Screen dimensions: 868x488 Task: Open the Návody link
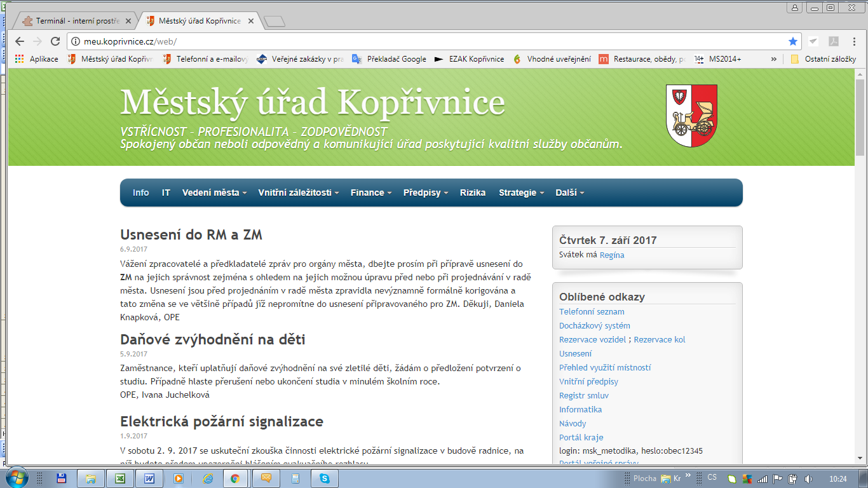[x=573, y=424]
